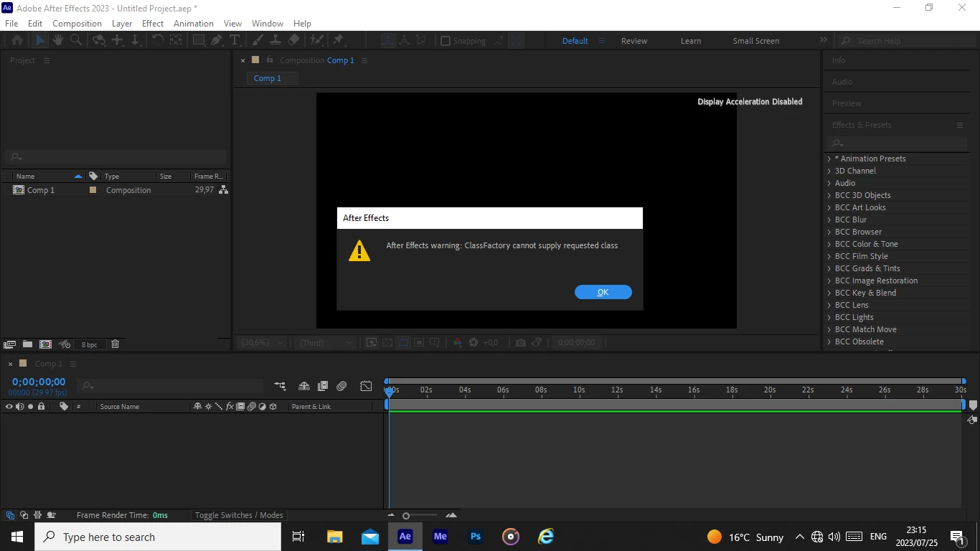This screenshot has width=980, height=551.
Task: Open the Effects & Presets panel menu
Action: 959,125
